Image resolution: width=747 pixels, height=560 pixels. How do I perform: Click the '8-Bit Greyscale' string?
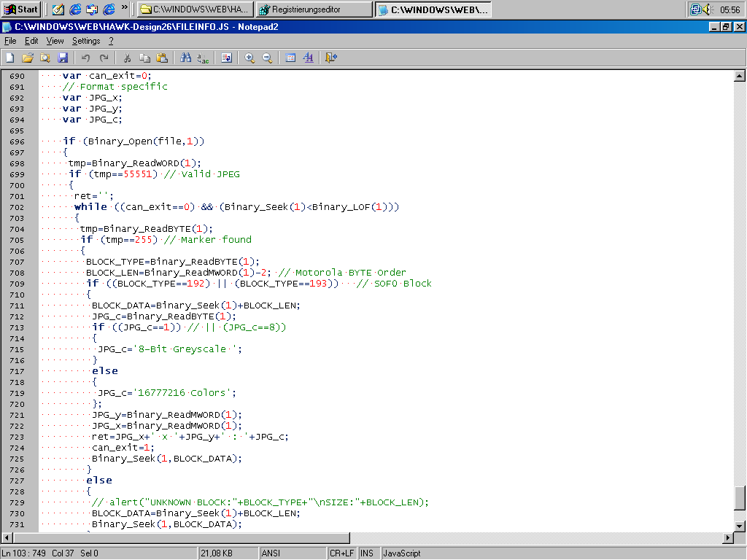tap(185, 349)
